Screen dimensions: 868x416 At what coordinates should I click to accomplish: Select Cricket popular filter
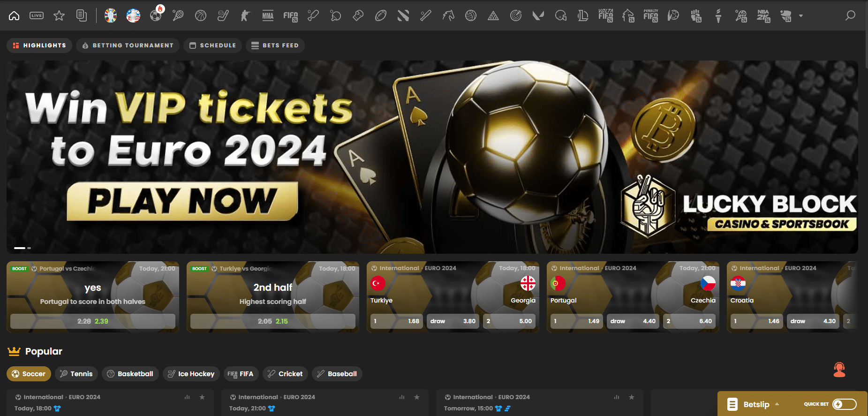pyautogui.click(x=285, y=374)
